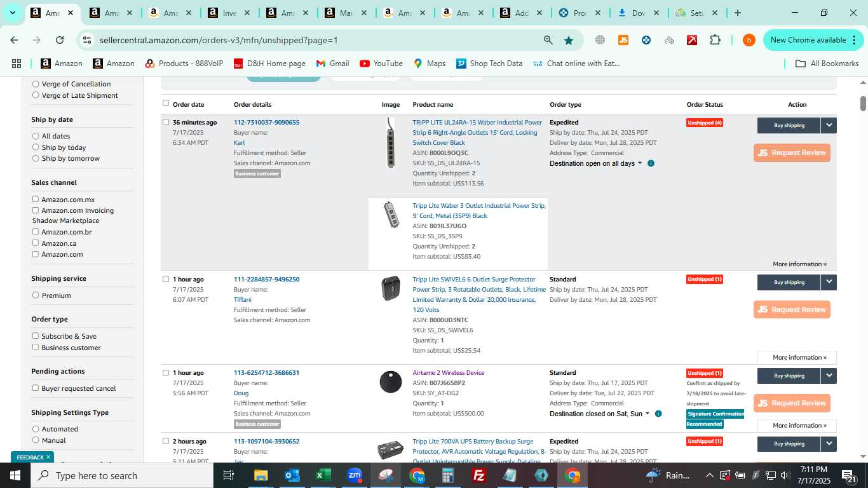Switch to the 'Pro' browser tab
The width and height of the screenshot is (868, 488).
(580, 13)
